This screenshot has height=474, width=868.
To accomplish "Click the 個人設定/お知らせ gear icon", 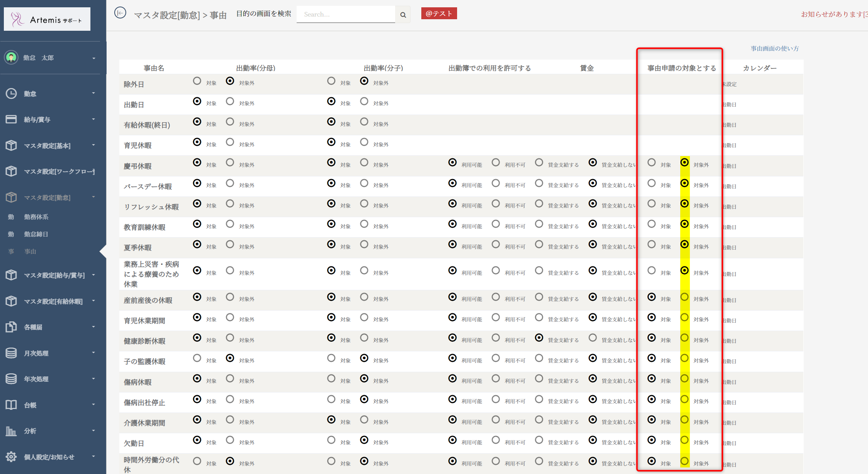I will [11, 457].
